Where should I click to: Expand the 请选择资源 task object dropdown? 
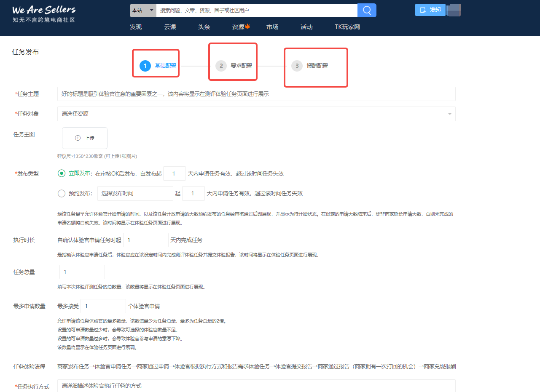(x=256, y=114)
